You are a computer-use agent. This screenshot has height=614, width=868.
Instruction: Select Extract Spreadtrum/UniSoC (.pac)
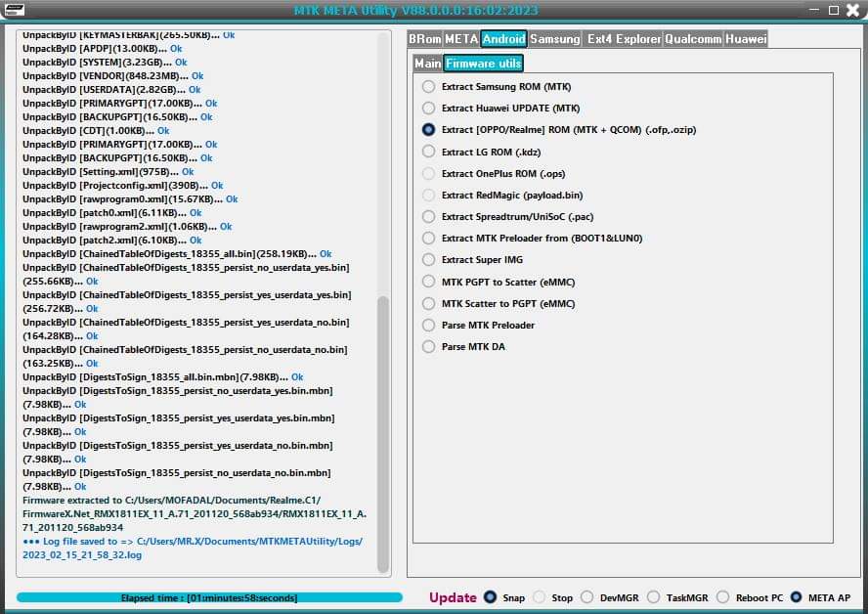(428, 216)
